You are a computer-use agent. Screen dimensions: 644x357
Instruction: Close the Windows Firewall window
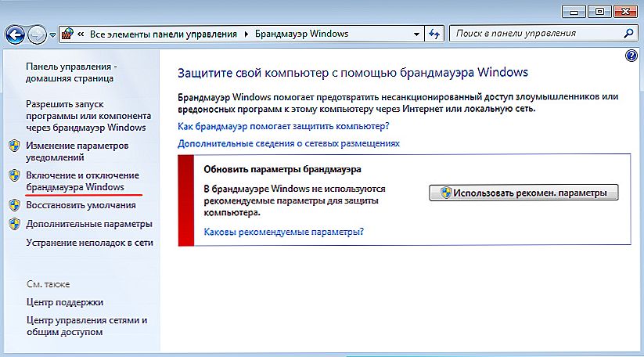click(625, 12)
